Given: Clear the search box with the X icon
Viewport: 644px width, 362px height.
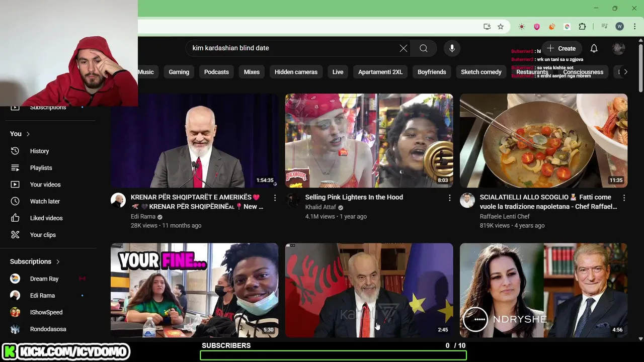Looking at the screenshot, I should click(x=404, y=48).
